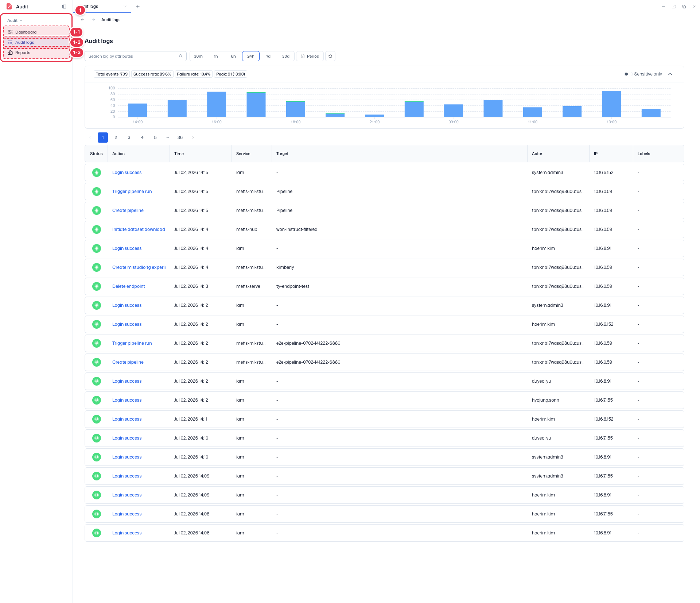Go to next page chevron
The image size is (700, 603).
point(193,138)
